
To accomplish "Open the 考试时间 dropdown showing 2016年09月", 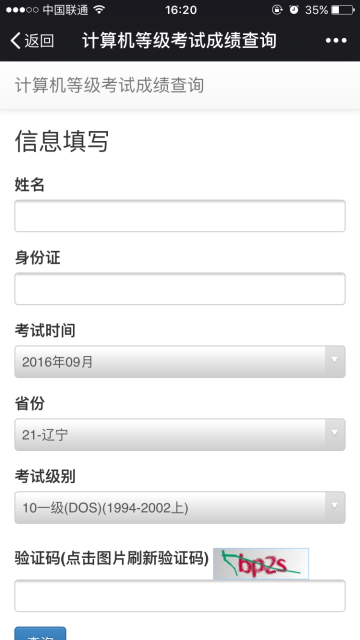I will coord(180,362).
